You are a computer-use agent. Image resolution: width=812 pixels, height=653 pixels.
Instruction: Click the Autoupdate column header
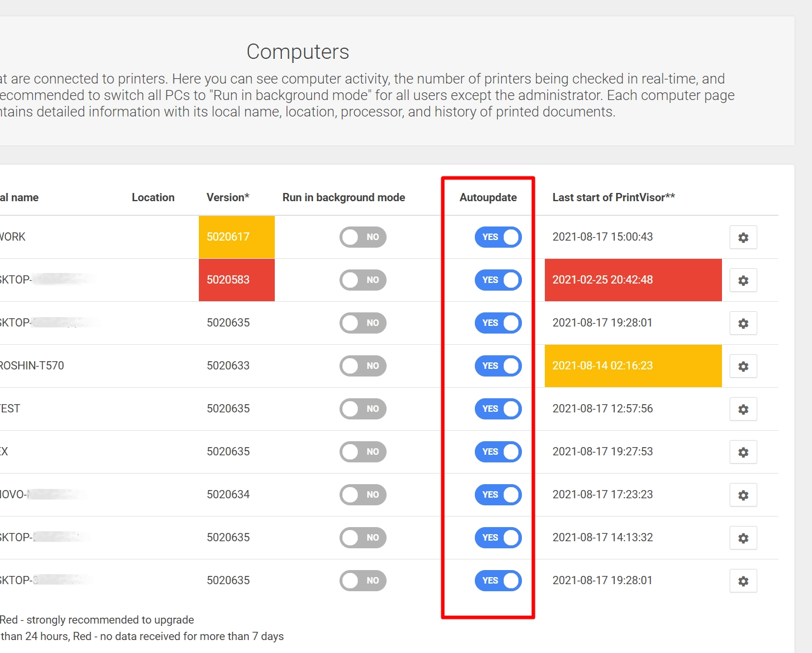pyautogui.click(x=488, y=198)
